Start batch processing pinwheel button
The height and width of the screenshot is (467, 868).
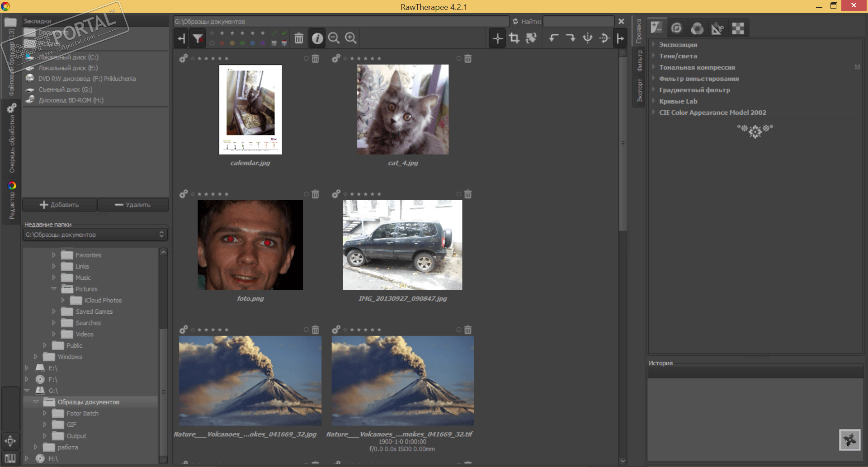tap(850, 440)
